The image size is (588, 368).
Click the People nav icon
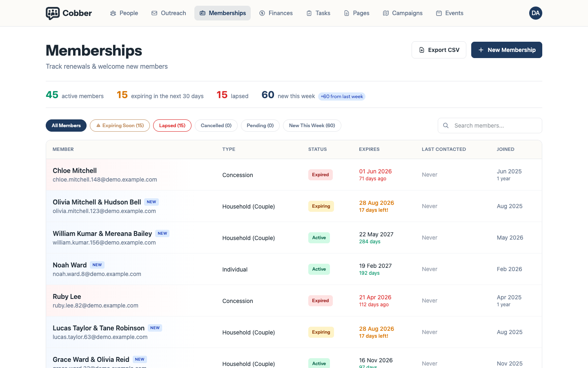pyautogui.click(x=113, y=13)
